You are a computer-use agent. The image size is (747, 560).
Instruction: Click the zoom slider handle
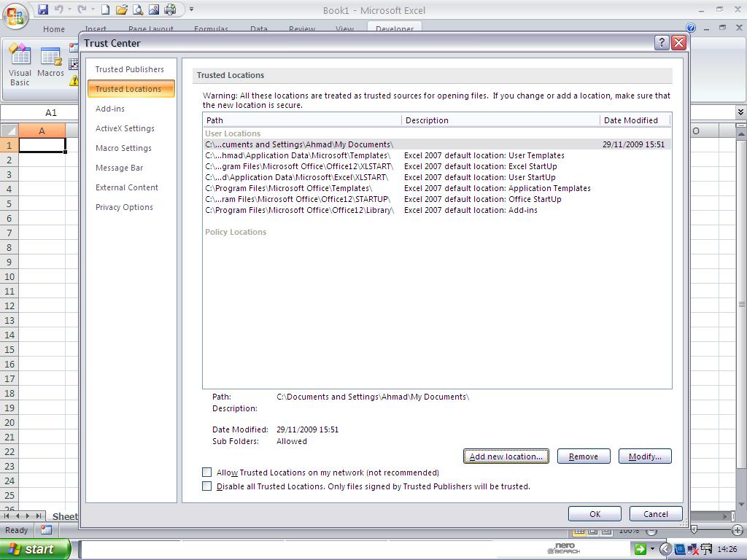pos(694,530)
